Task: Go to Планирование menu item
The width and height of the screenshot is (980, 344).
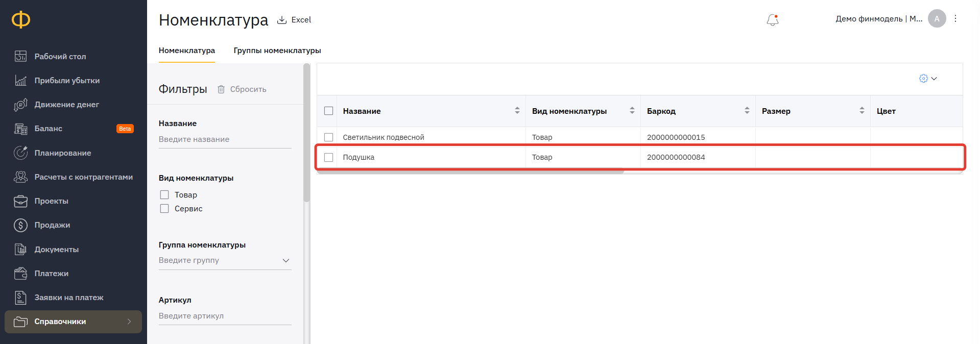Action: click(x=63, y=153)
